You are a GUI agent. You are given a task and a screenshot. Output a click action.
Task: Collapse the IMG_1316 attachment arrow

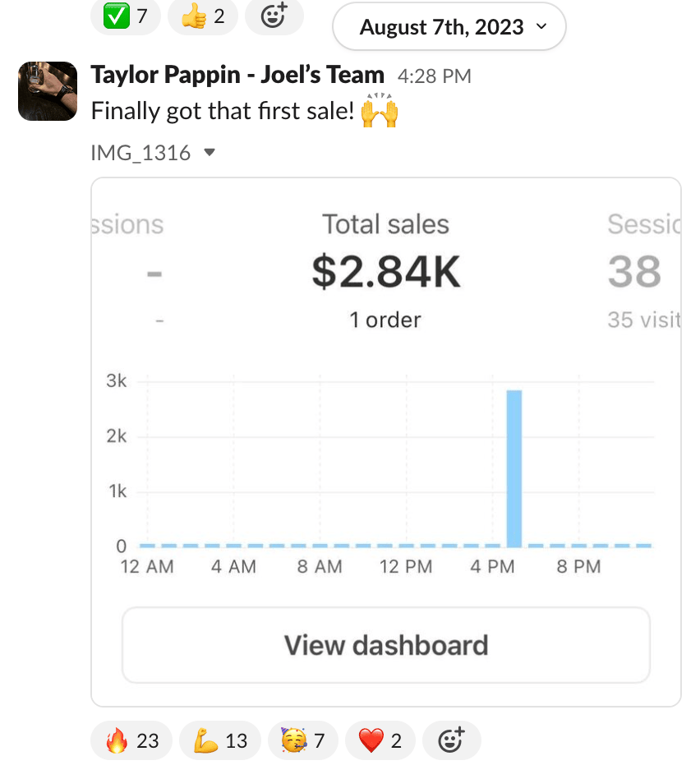(x=210, y=152)
